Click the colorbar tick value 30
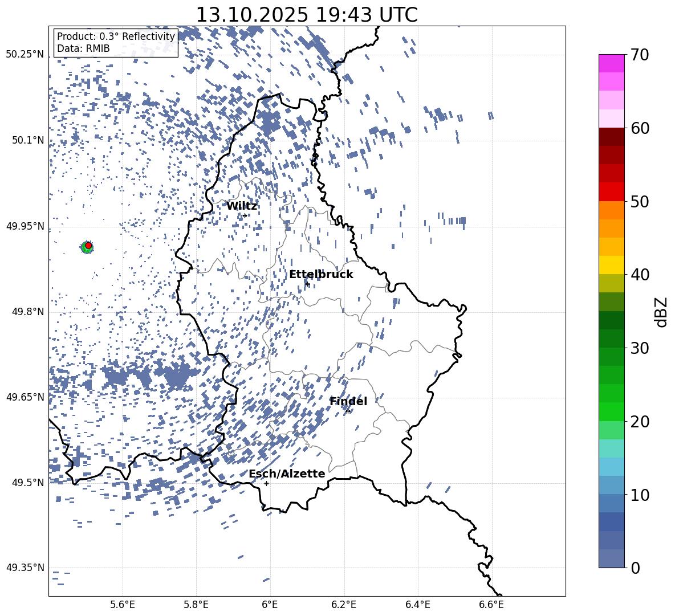The width and height of the screenshot is (675, 616). coord(640,348)
